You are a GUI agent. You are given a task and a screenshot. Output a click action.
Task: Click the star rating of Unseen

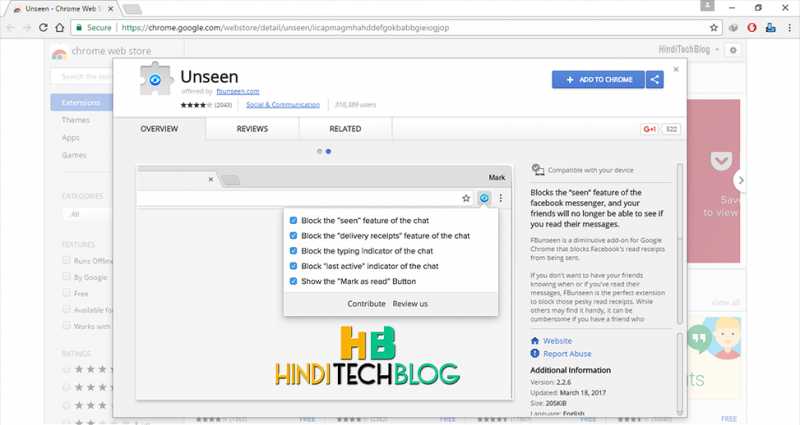coord(196,105)
